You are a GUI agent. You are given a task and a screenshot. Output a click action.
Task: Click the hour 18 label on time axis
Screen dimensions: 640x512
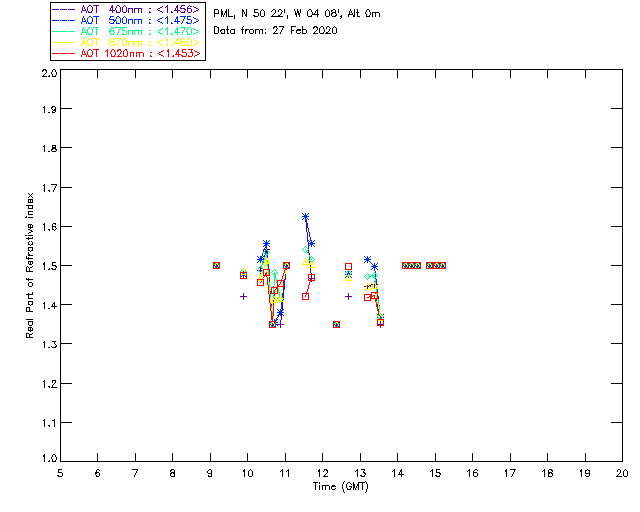coord(547,473)
